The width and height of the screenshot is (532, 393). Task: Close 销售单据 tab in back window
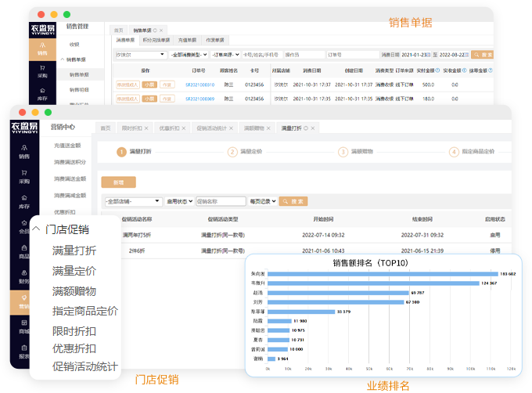161,31
